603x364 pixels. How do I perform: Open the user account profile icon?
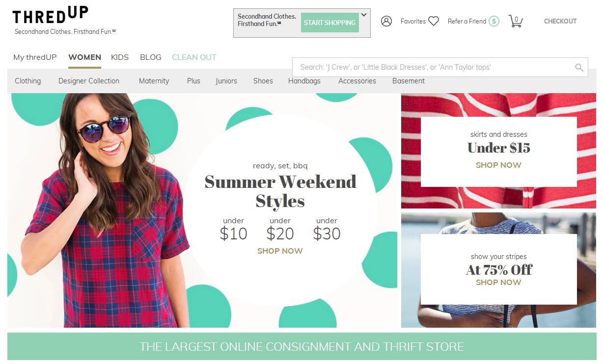click(x=386, y=21)
